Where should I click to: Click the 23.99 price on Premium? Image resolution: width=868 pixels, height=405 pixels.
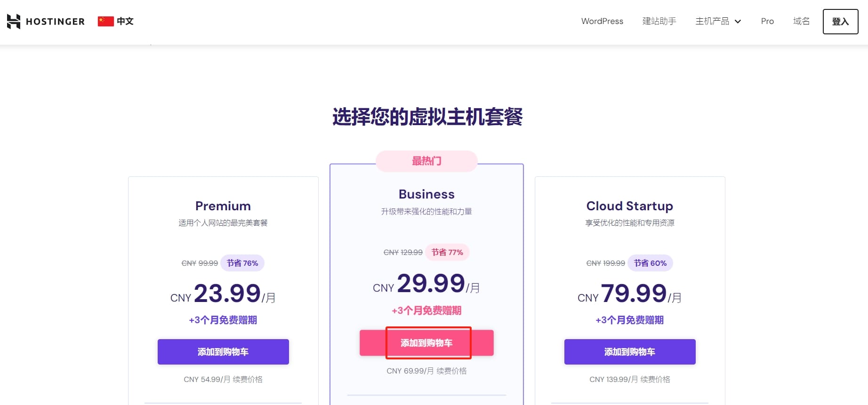tap(227, 294)
